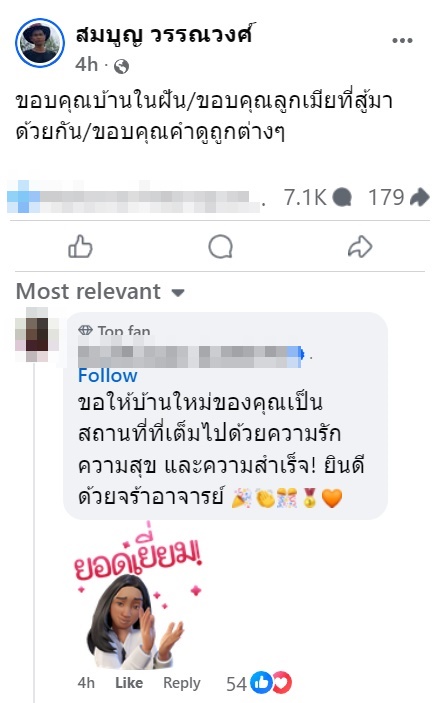
Task: Click the ยอดเยี่ยม avatar sticker
Action: (x=140, y=596)
